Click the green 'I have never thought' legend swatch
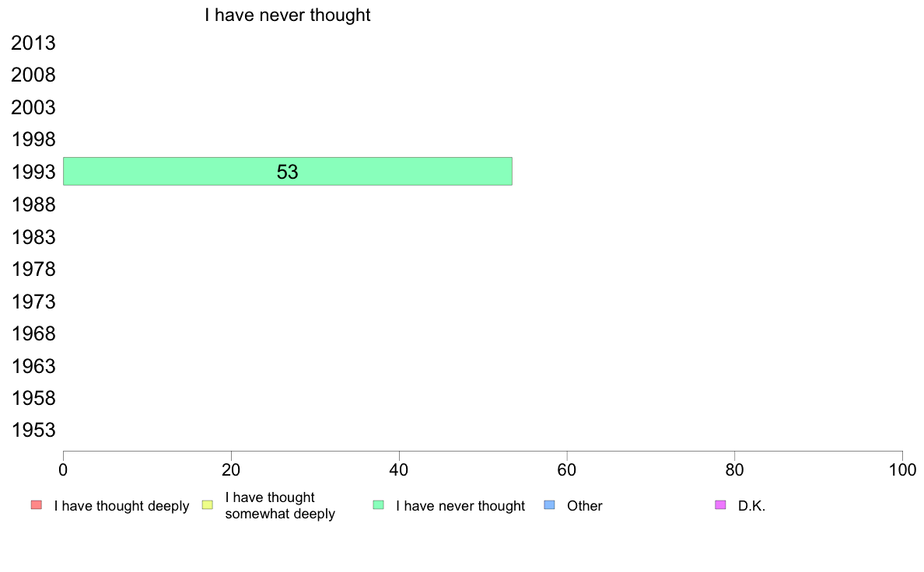Image resolution: width=924 pixels, height=572 pixels. pyautogui.click(x=378, y=505)
